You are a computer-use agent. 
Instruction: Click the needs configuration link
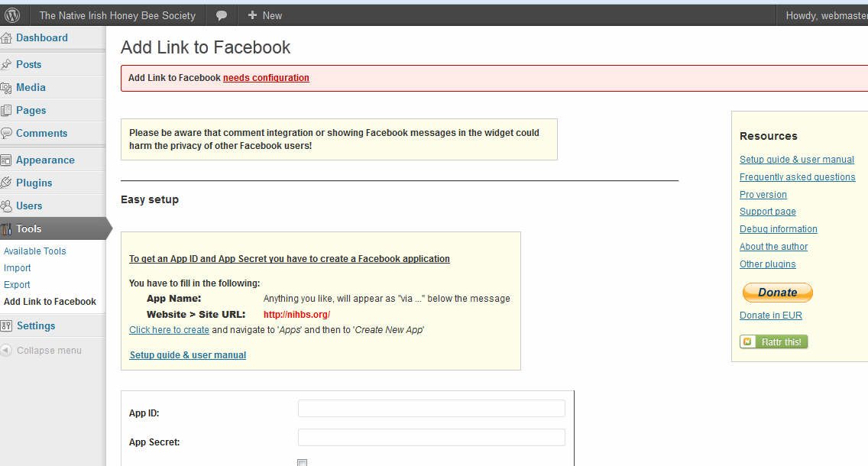tap(266, 78)
